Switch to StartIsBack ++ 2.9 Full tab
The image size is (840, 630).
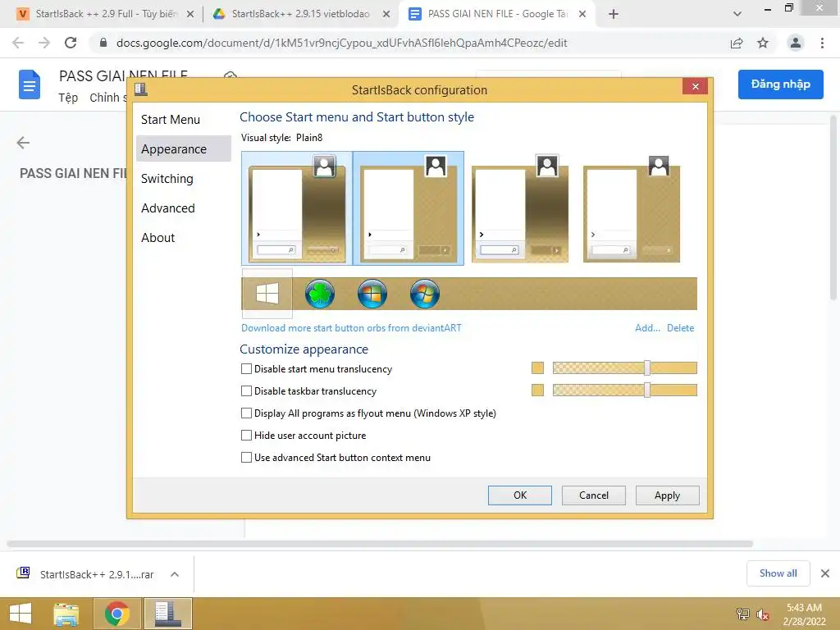click(x=106, y=14)
